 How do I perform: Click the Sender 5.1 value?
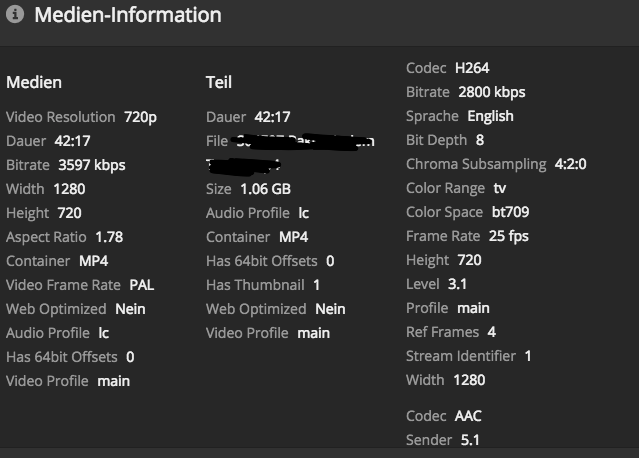coord(472,440)
